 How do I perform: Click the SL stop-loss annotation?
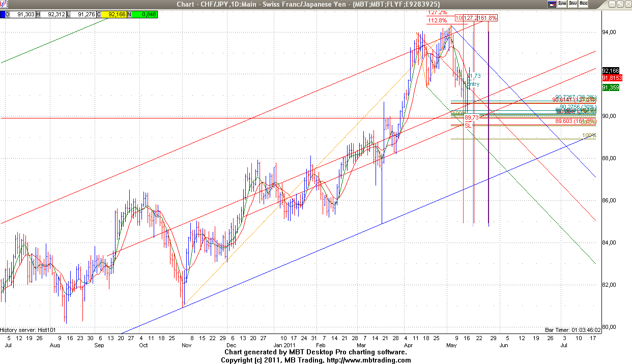(468, 125)
